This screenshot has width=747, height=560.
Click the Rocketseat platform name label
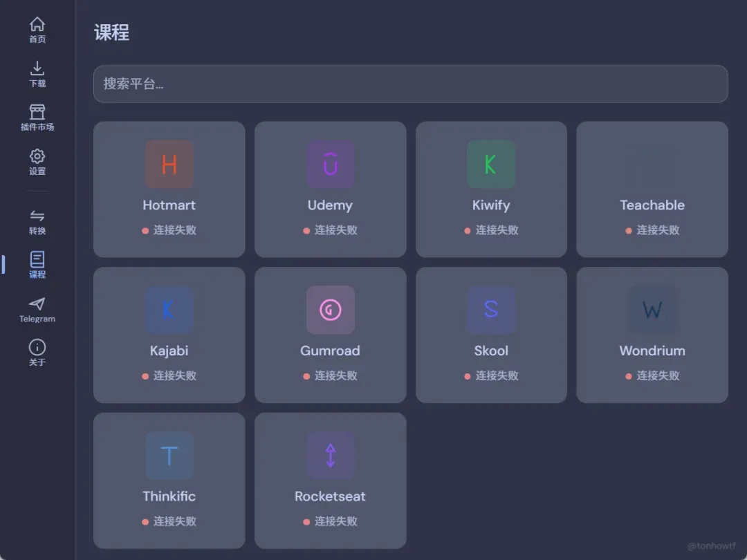pyautogui.click(x=330, y=496)
